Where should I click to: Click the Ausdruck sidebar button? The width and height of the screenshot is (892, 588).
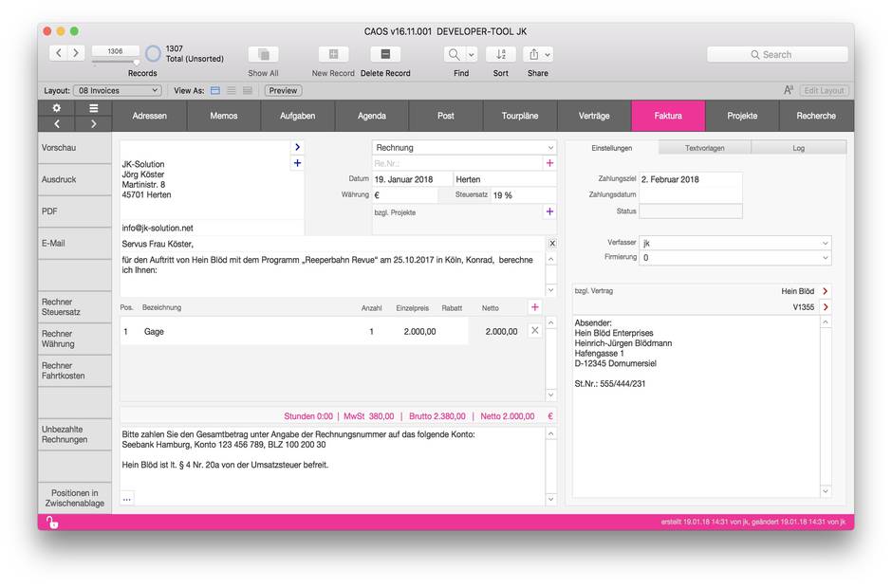tap(75, 179)
